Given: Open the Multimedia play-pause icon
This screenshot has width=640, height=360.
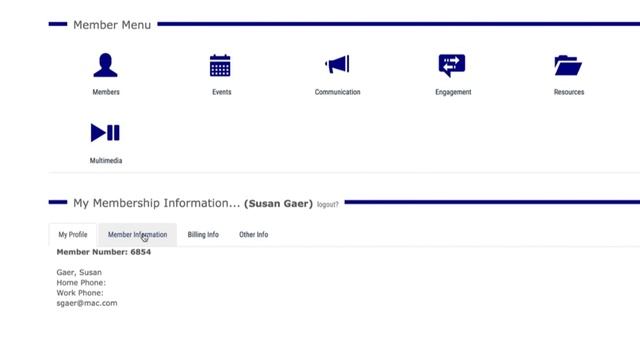Looking at the screenshot, I should coord(105,133).
